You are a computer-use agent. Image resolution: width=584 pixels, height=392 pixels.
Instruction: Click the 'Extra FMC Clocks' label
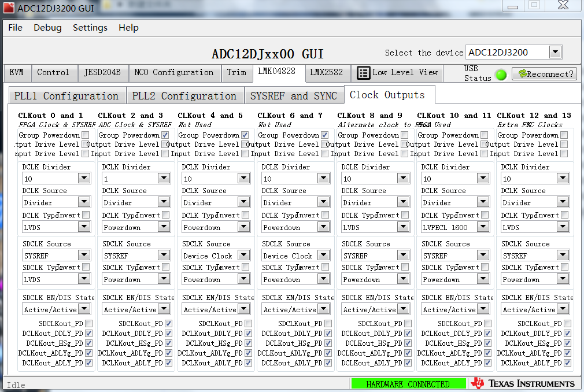tap(530, 125)
